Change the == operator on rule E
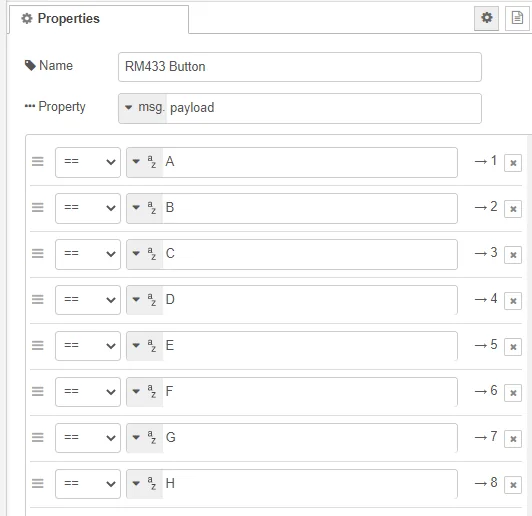 tap(88, 346)
